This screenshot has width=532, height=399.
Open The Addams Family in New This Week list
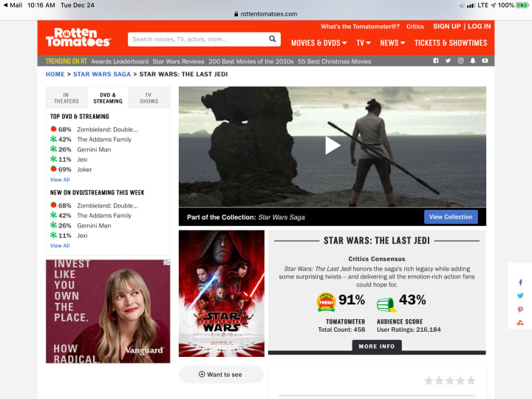pyautogui.click(x=104, y=216)
